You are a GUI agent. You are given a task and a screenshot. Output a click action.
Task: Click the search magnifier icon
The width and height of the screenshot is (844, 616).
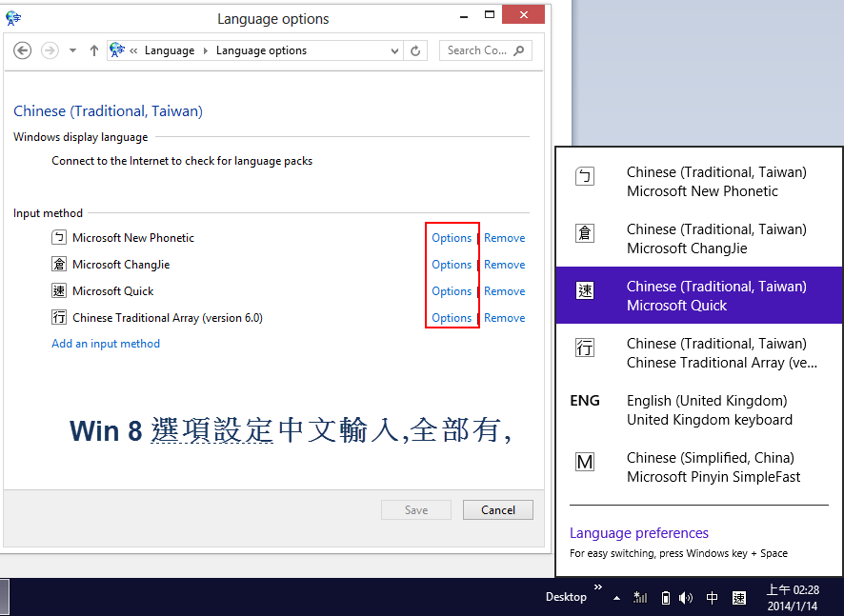(519, 50)
